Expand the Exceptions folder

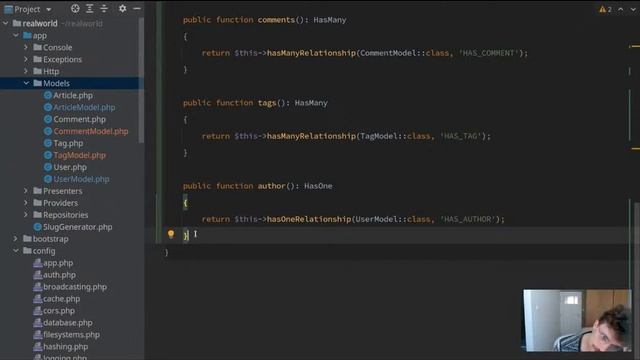(x=26, y=59)
